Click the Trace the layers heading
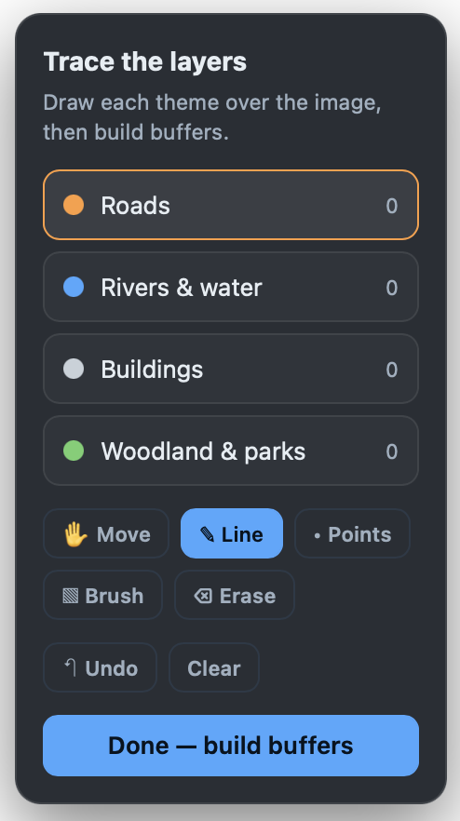 [x=145, y=62]
